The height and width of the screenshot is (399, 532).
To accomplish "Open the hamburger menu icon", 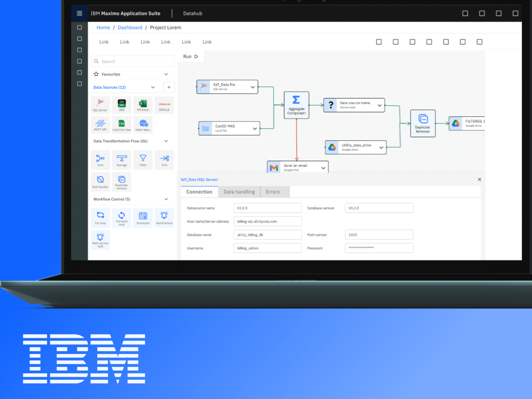I will coord(79,13).
